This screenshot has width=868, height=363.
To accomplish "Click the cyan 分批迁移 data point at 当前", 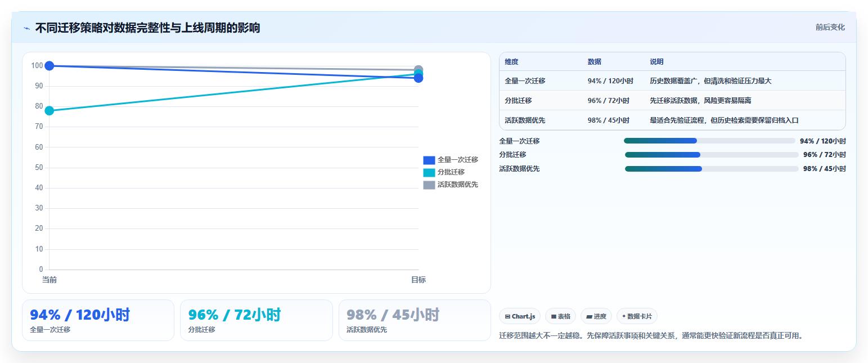I will (x=50, y=110).
